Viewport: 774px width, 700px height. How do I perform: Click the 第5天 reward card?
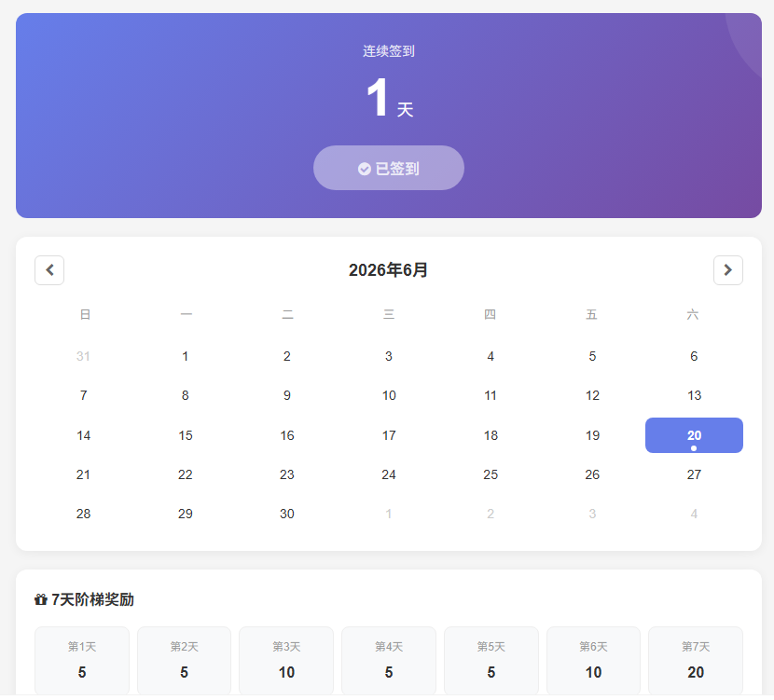(491, 661)
